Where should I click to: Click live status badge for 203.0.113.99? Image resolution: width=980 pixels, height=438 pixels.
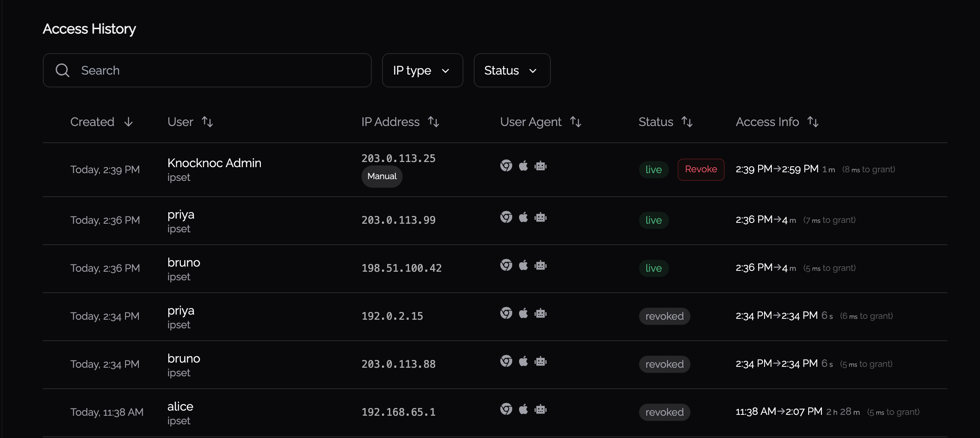(654, 220)
